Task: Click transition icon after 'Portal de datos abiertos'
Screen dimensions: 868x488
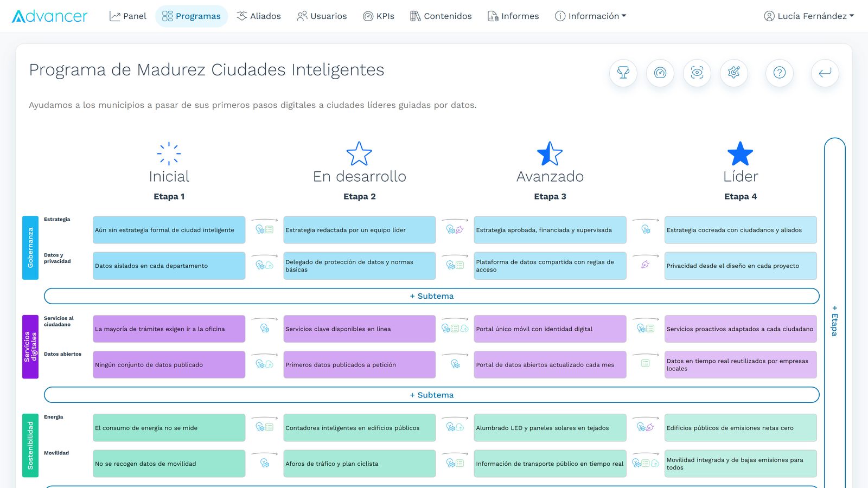Action: (x=645, y=363)
